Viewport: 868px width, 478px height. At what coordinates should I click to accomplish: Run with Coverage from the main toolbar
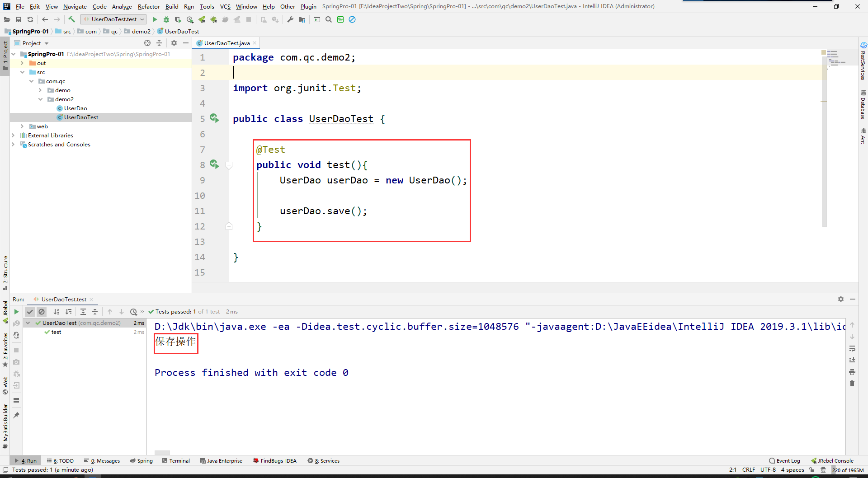click(x=178, y=19)
